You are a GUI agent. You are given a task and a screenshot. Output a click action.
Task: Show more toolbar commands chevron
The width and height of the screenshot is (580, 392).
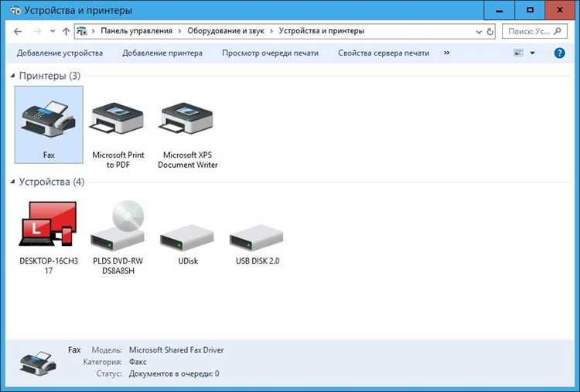(446, 53)
